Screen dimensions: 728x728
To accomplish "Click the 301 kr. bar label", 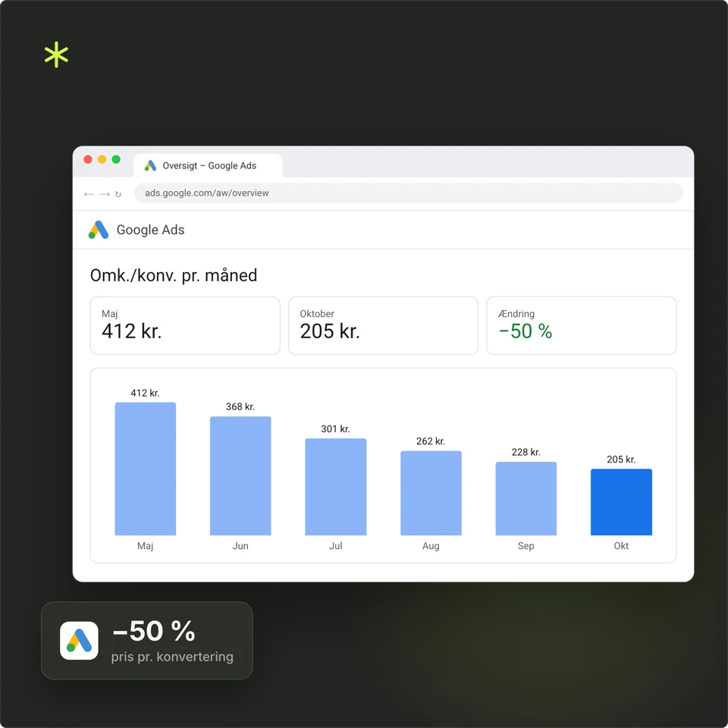I will point(336,429).
